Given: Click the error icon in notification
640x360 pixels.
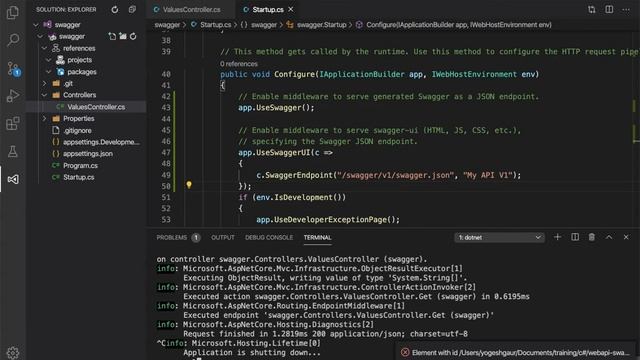Looking at the screenshot, I should [405, 352].
